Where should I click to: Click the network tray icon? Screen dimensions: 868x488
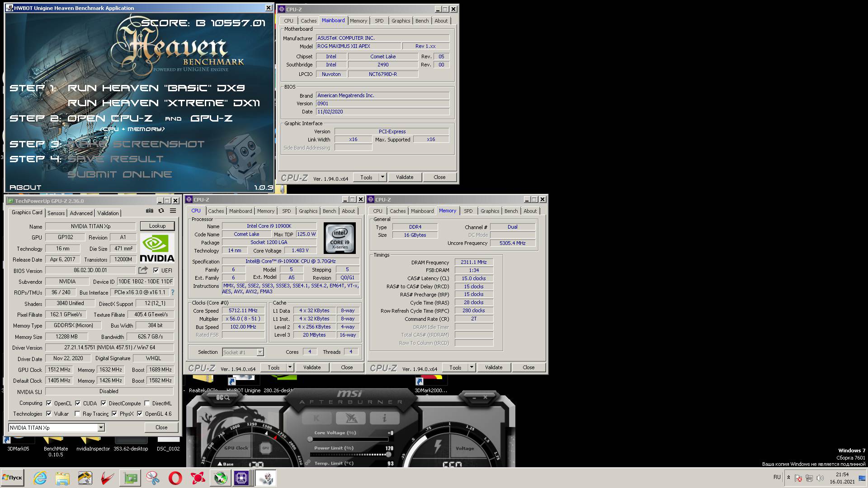pos(809,478)
